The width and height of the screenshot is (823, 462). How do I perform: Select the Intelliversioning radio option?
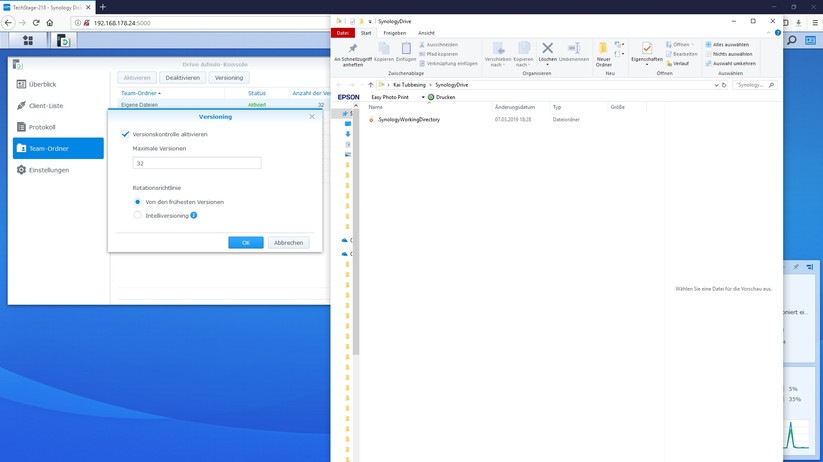pyautogui.click(x=138, y=215)
